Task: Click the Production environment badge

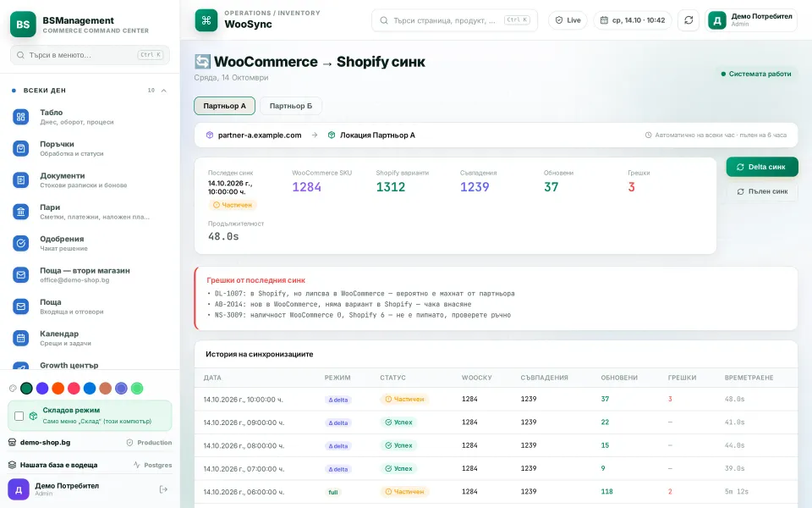Action: 149,442
